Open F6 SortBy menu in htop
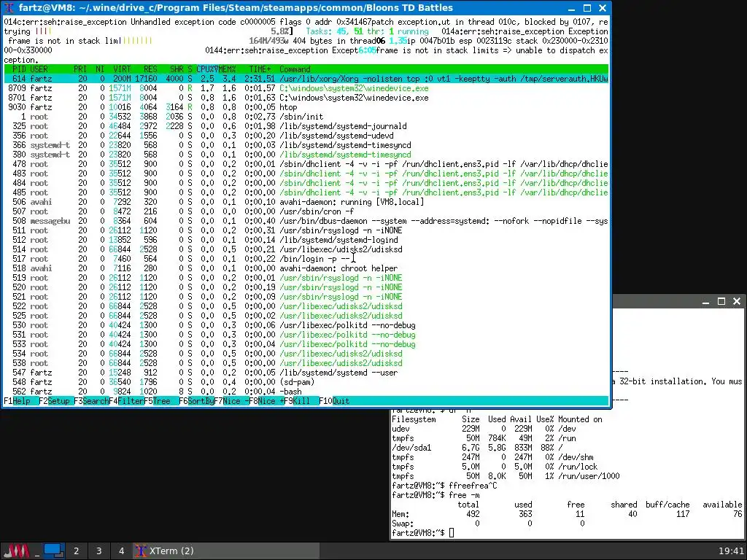747x560 pixels. (x=196, y=401)
